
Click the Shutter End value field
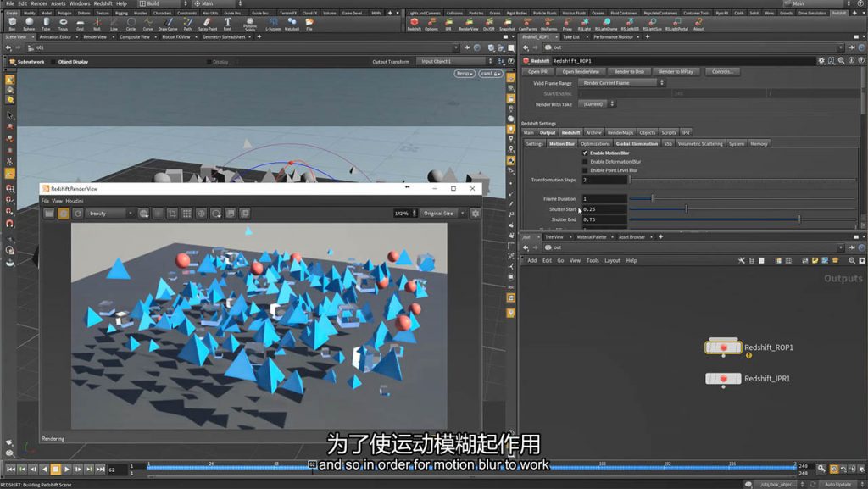(x=604, y=219)
